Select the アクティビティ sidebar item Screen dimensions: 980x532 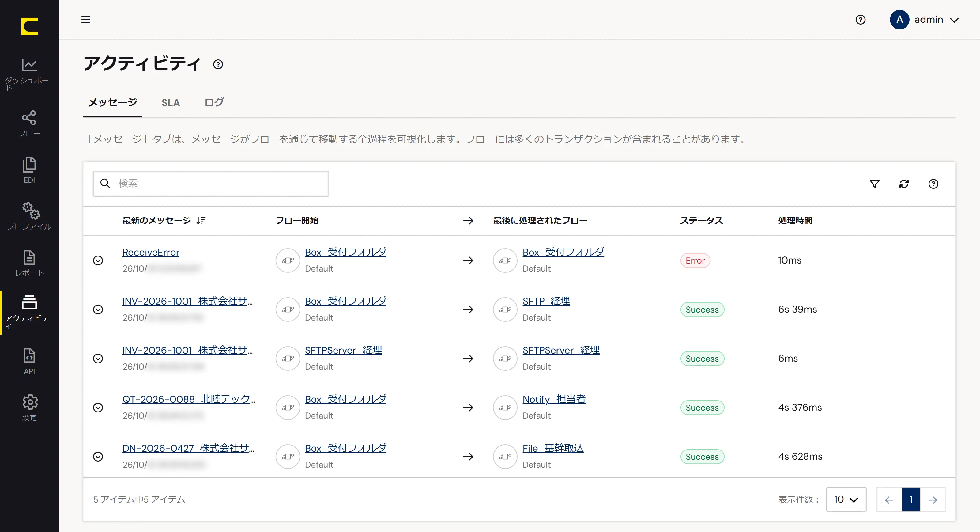[29, 312]
